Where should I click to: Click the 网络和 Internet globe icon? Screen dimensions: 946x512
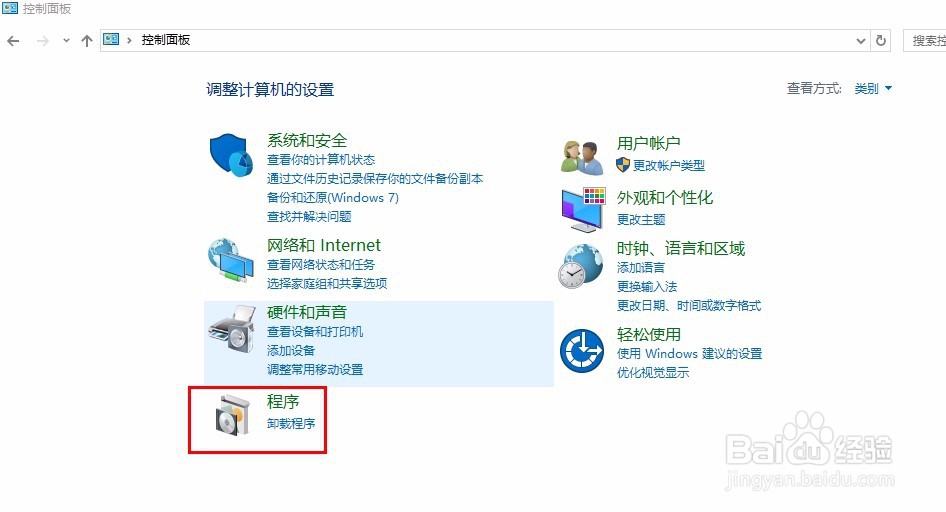click(231, 261)
